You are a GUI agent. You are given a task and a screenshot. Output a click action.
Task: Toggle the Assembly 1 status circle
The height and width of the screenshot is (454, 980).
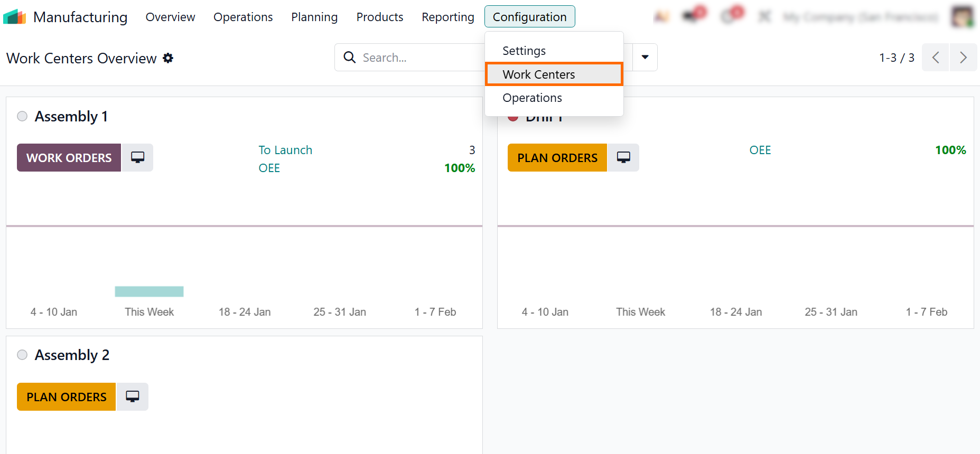pyautogui.click(x=22, y=116)
